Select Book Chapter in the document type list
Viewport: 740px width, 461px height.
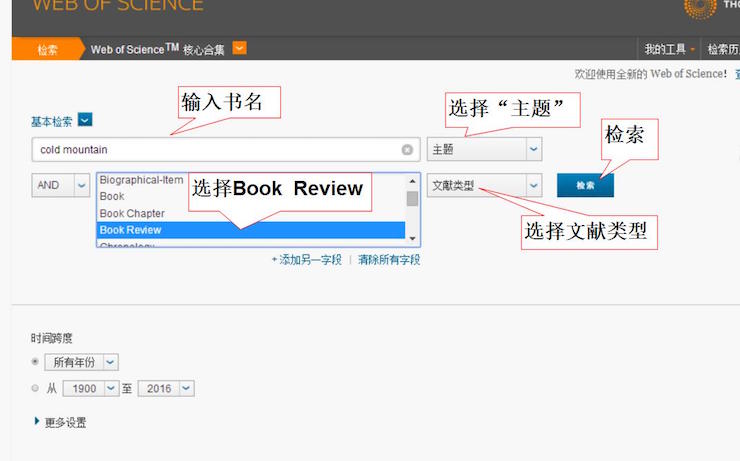pyautogui.click(x=132, y=214)
